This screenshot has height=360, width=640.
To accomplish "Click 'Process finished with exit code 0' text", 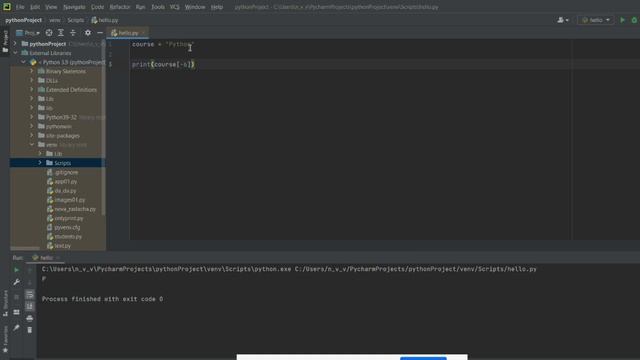I will tap(102, 299).
